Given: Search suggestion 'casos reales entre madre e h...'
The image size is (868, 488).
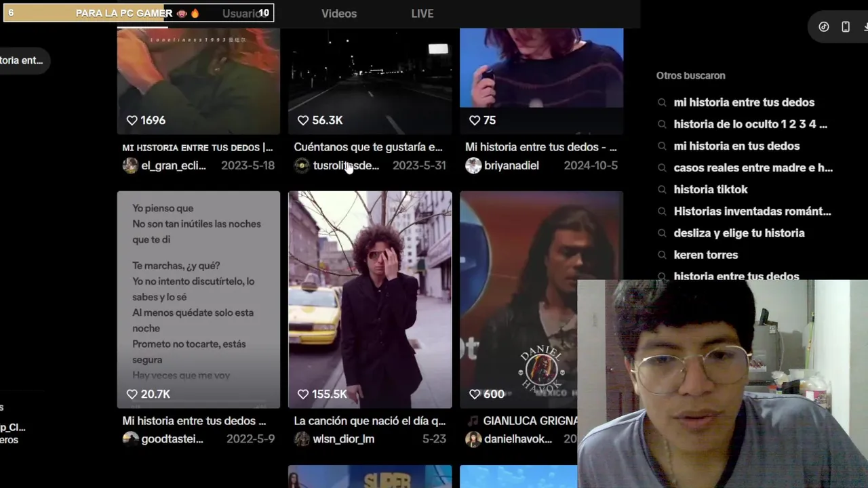Looking at the screenshot, I should click(753, 167).
